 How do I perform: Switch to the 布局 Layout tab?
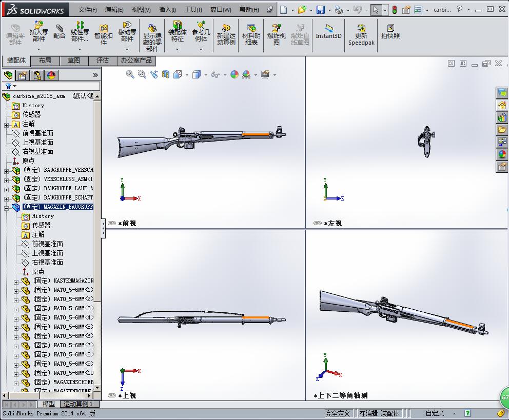coord(45,61)
